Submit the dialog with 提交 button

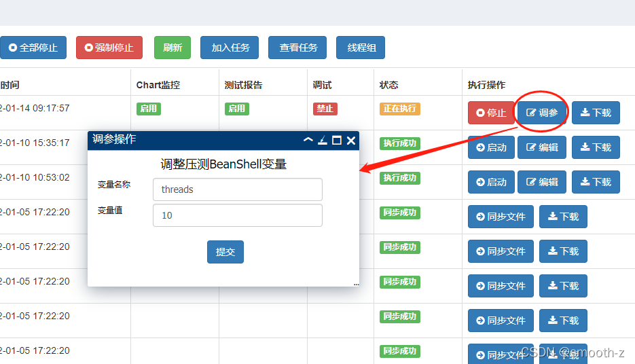(225, 252)
